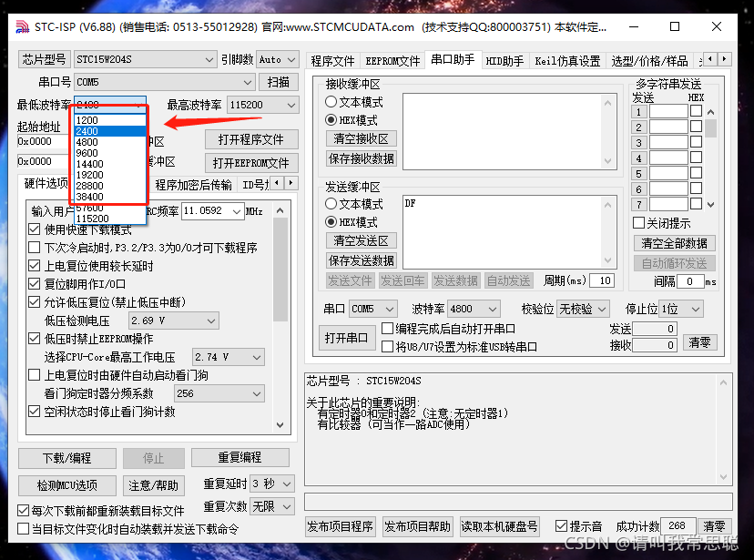Screen dimensions: 754x560
Task: Open the stop bit 1位 dropdown
Action: (681, 309)
